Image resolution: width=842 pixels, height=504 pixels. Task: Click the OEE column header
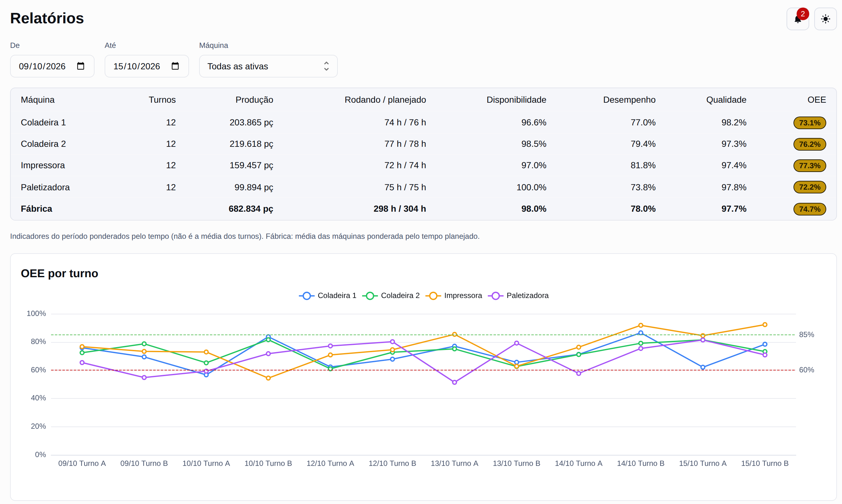coord(816,100)
